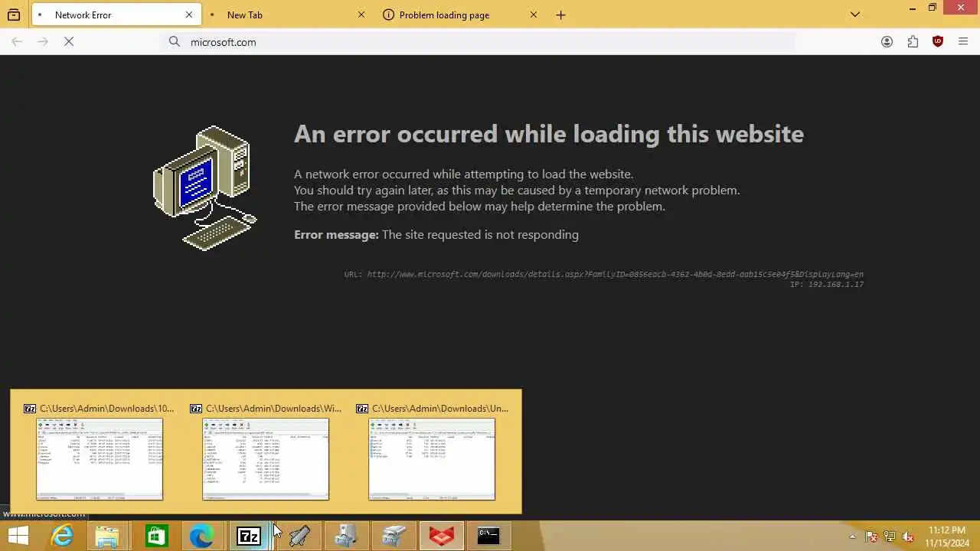Go forward to next page
This screenshot has height=551, width=980.
click(43, 42)
